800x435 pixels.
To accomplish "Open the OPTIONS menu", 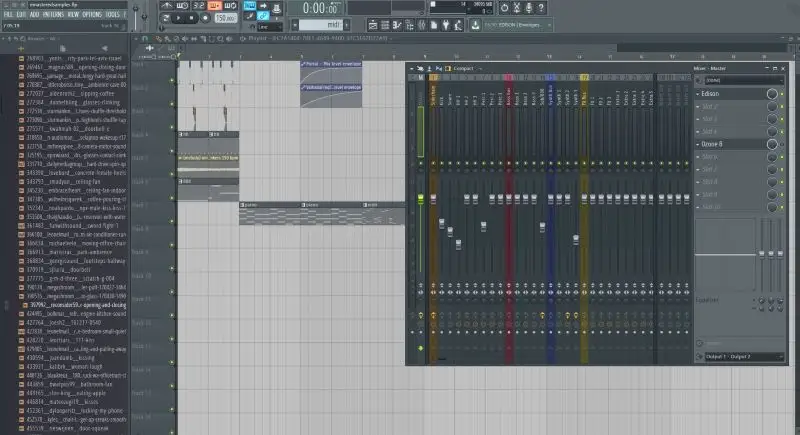I will point(91,15).
